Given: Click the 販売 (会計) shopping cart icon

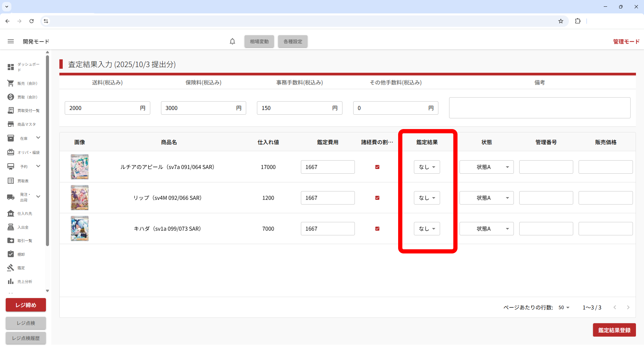Looking at the screenshot, I should tap(11, 83).
